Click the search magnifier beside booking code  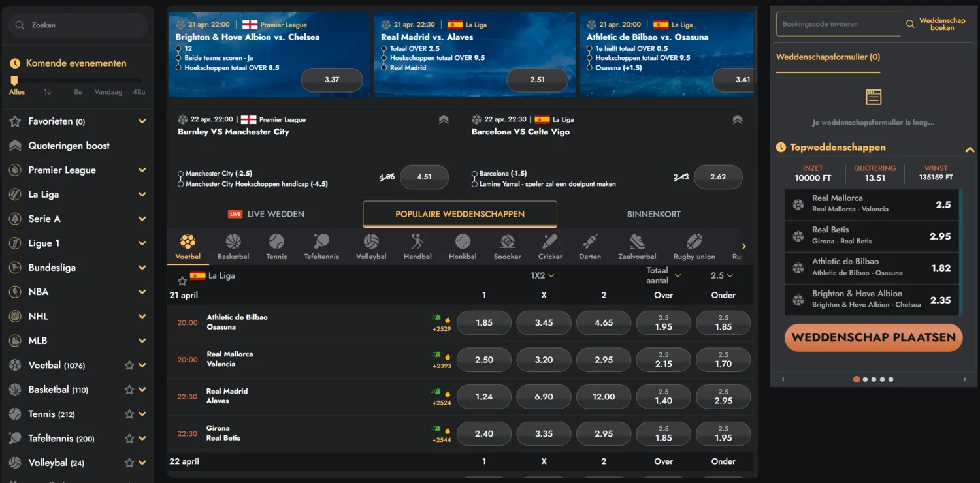pos(910,24)
